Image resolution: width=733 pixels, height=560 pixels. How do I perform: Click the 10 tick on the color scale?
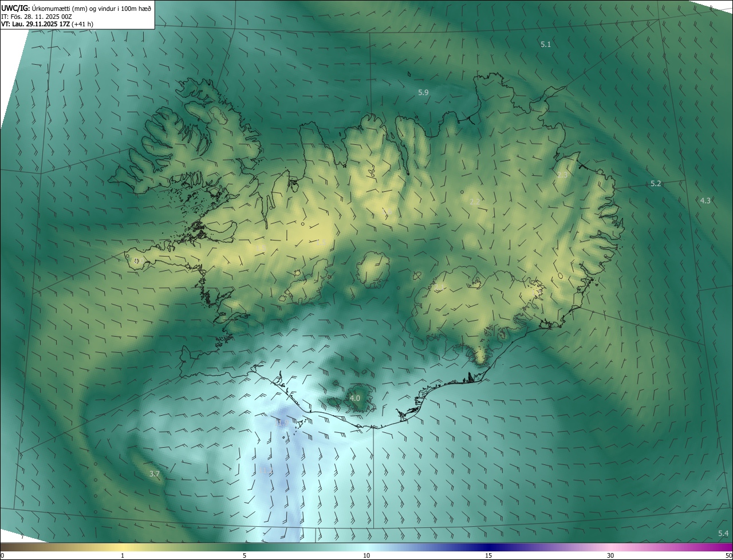[366, 555]
